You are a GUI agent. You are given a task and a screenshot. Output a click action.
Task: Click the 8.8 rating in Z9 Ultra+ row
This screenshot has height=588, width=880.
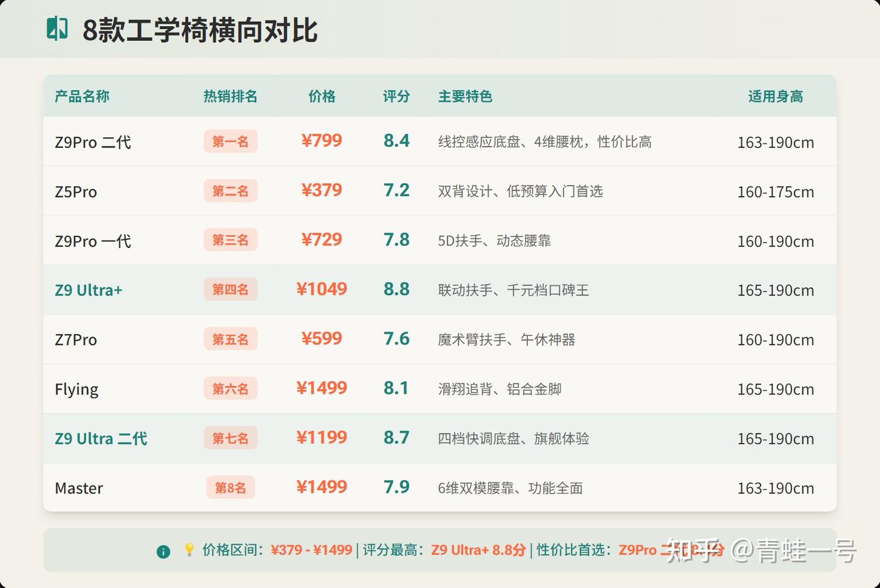click(397, 289)
